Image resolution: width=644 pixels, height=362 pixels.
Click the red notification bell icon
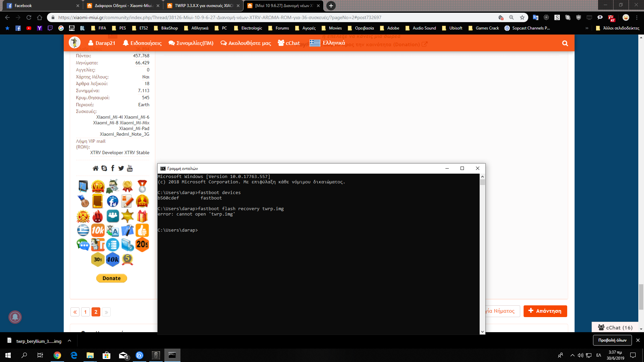pyautogui.click(x=15, y=317)
